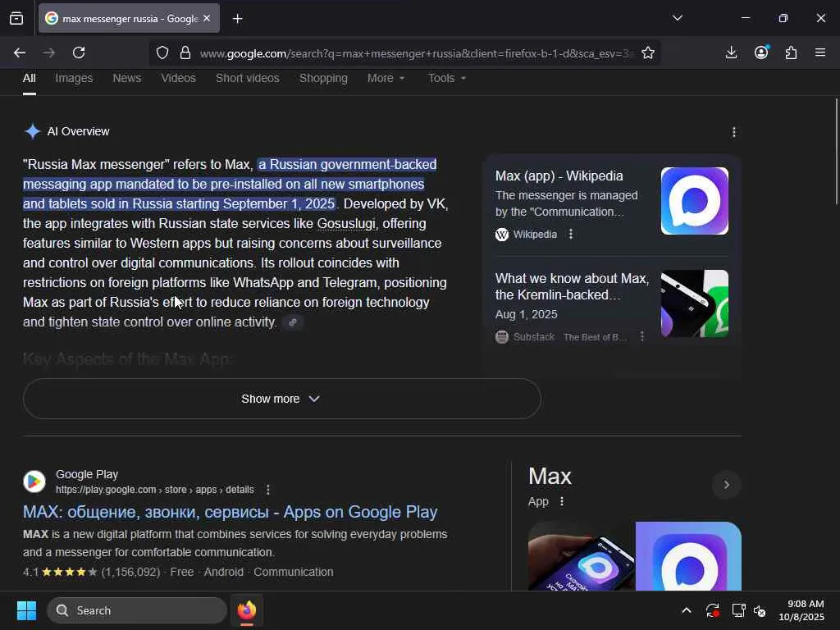Open the list all tabs chevron
Viewport: 840px width, 630px height.
pyautogui.click(x=677, y=18)
